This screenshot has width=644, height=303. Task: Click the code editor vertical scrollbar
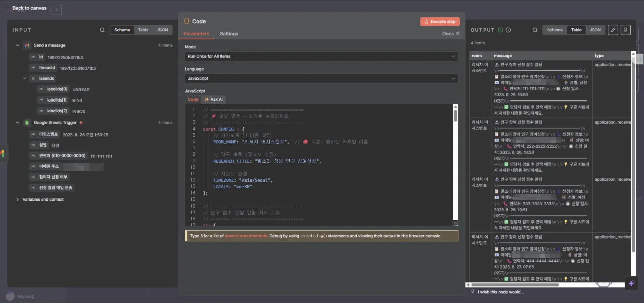pos(455,116)
